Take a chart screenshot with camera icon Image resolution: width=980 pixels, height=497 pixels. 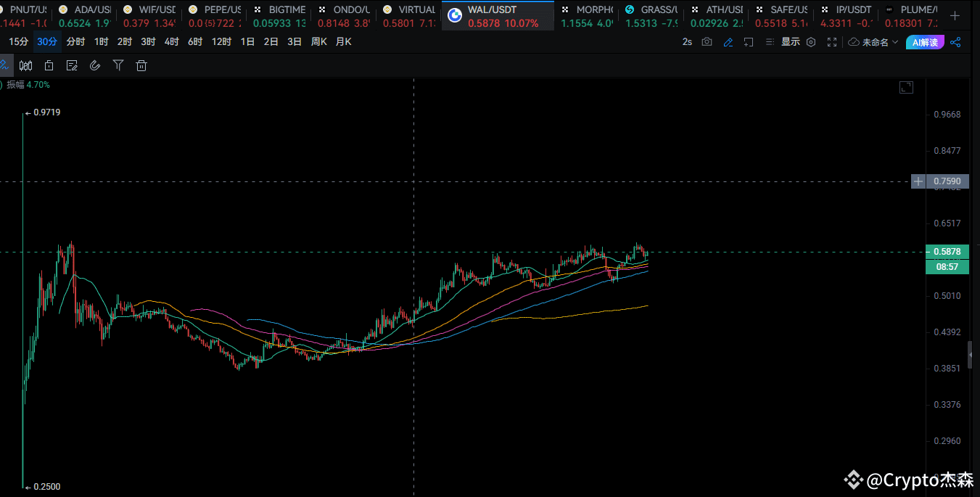coord(707,42)
